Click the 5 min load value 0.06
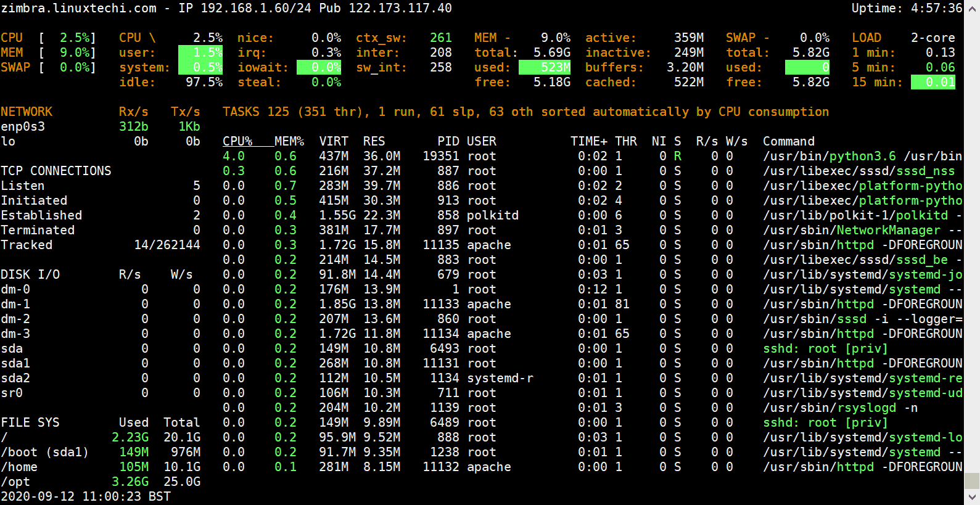 [x=941, y=67]
